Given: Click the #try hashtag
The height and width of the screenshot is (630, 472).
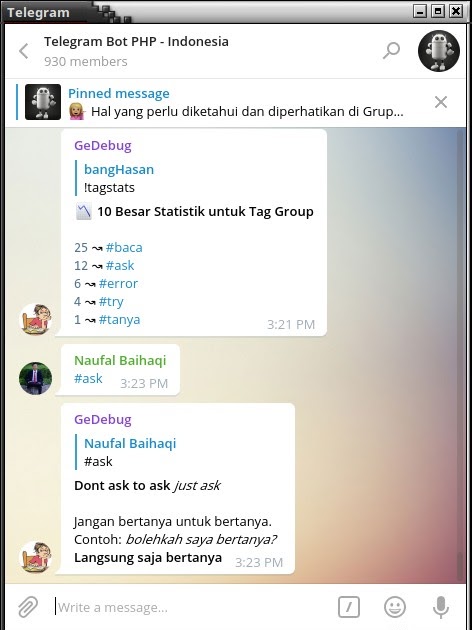Looking at the screenshot, I should [x=111, y=302].
